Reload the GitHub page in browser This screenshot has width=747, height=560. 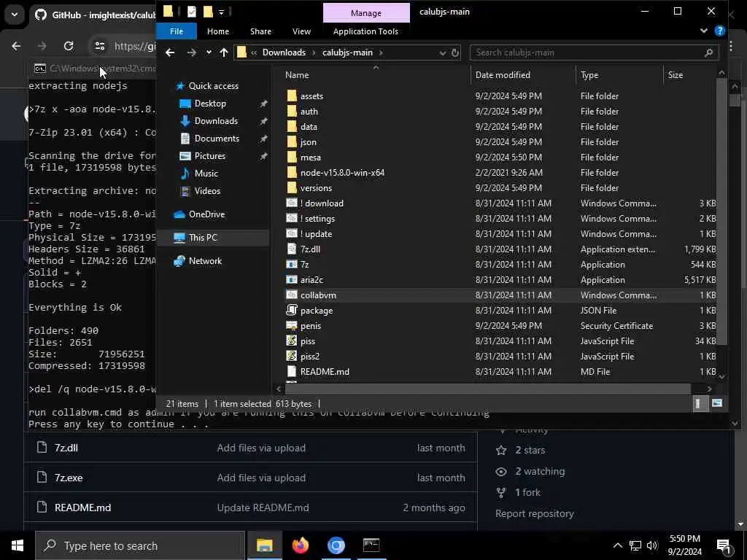(69, 46)
